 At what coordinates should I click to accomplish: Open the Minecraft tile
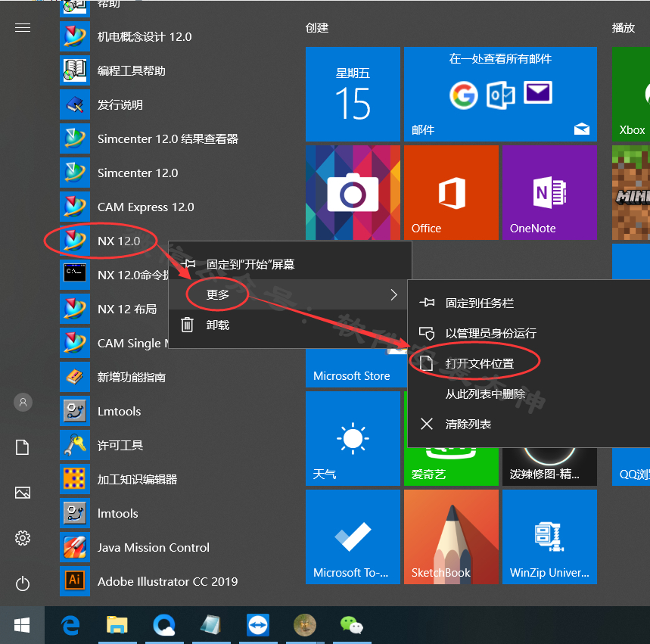(631, 192)
